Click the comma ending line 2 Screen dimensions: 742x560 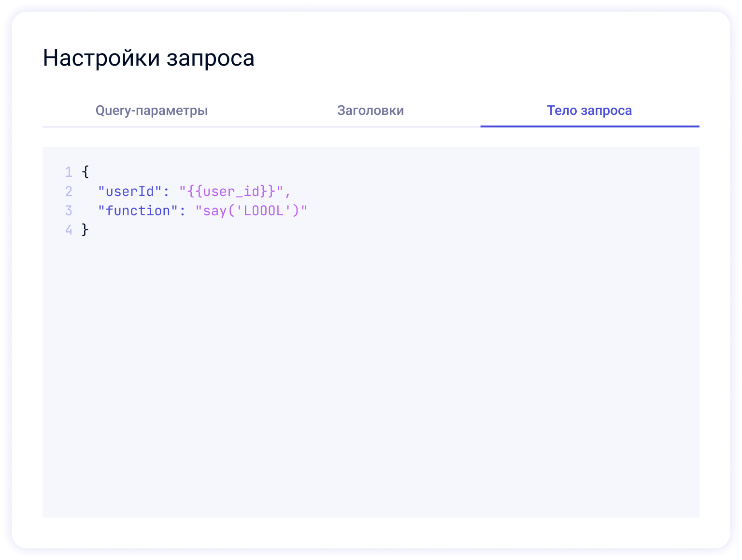(x=288, y=193)
